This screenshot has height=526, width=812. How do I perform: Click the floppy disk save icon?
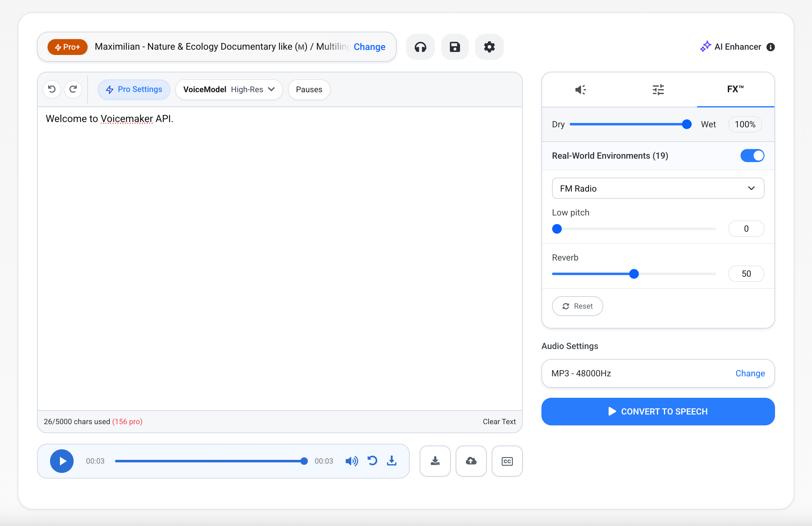(455, 47)
